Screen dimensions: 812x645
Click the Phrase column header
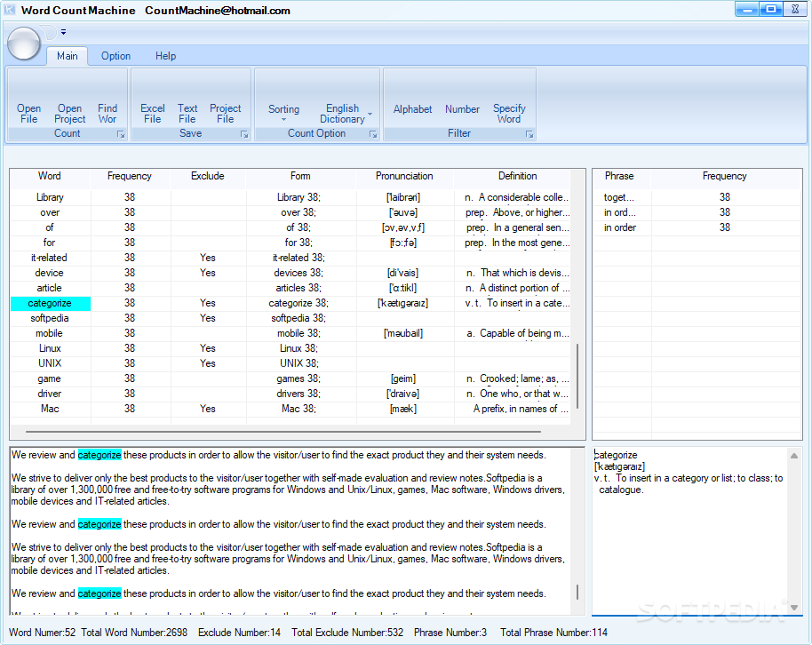[x=619, y=176]
